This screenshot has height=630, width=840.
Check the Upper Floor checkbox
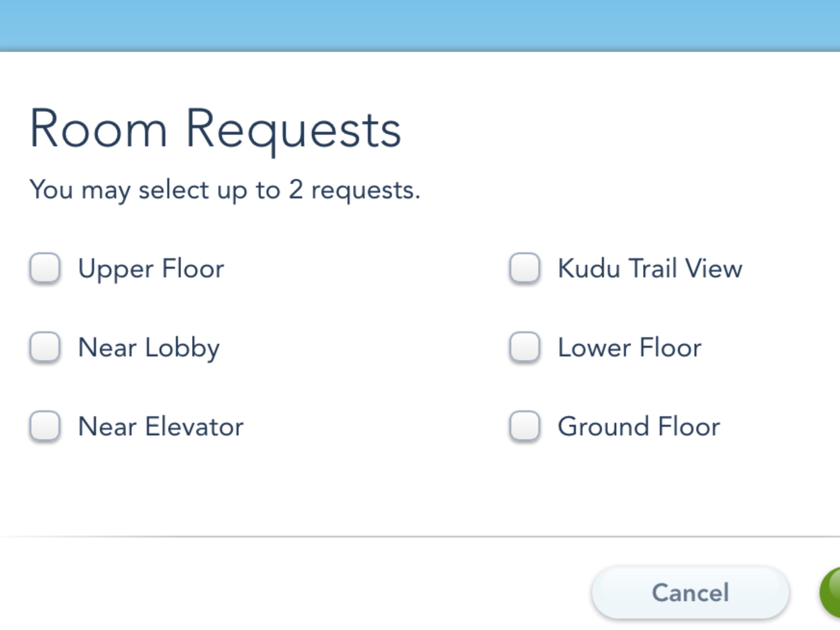tap(45, 268)
